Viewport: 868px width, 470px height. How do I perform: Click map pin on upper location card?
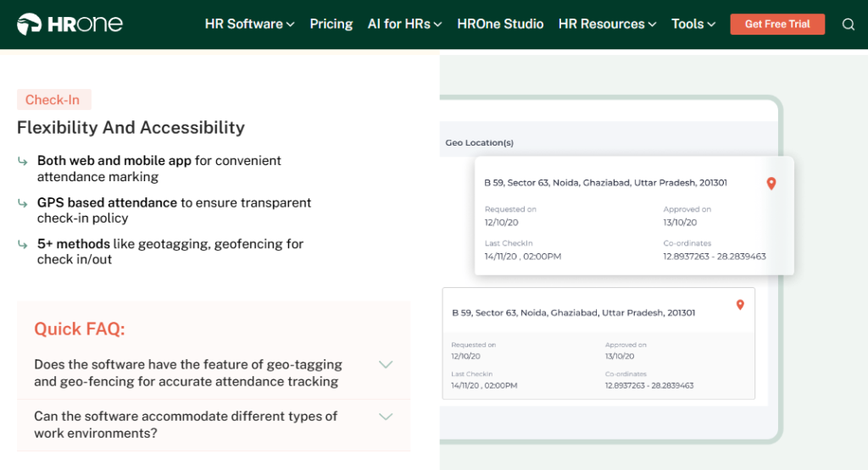coord(771,184)
